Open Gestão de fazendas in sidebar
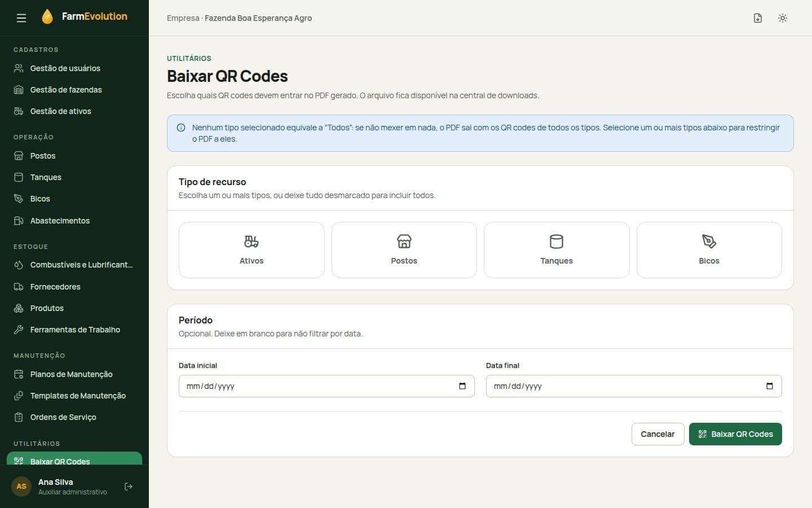 point(74,90)
